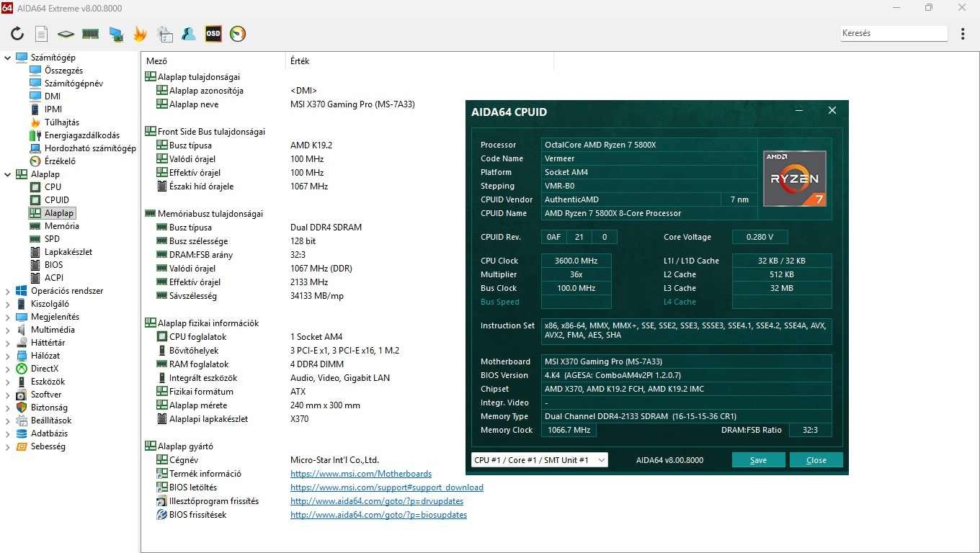The image size is (980, 553).
Task: Select Túlhajtás tree item
Action: [62, 122]
